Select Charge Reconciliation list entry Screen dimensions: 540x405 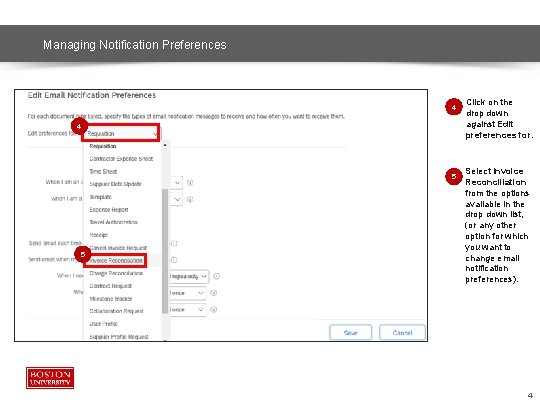click(116, 273)
